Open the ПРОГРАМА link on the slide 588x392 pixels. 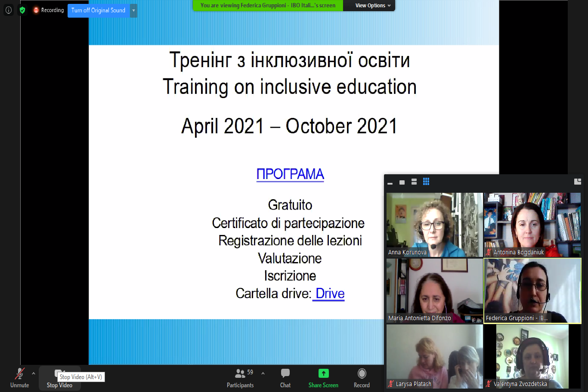pyautogui.click(x=290, y=174)
